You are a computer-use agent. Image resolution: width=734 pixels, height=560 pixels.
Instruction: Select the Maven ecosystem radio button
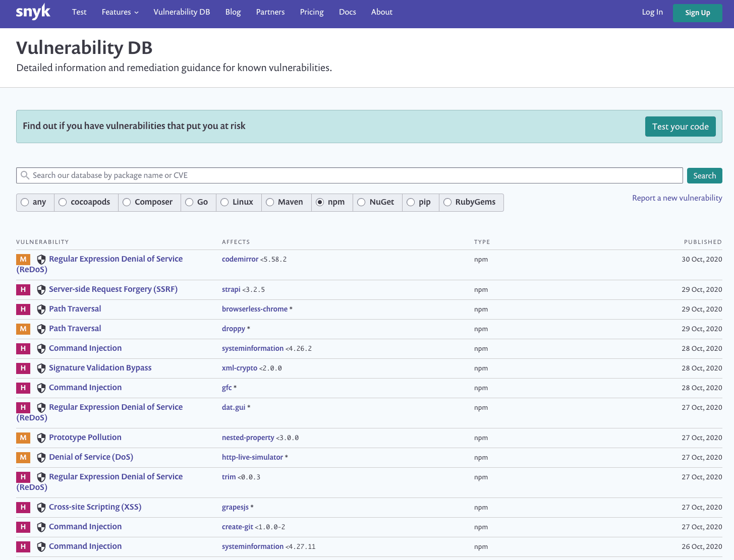tap(269, 202)
